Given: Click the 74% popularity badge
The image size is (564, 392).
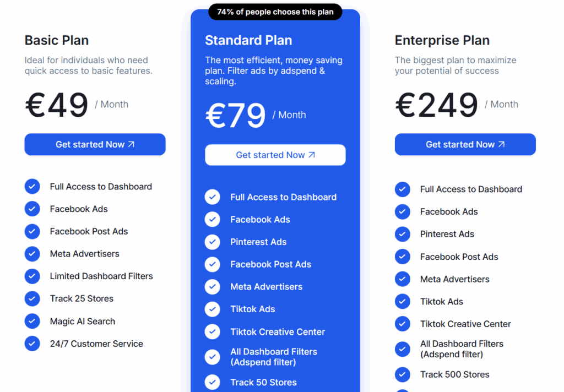Looking at the screenshot, I should (275, 12).
